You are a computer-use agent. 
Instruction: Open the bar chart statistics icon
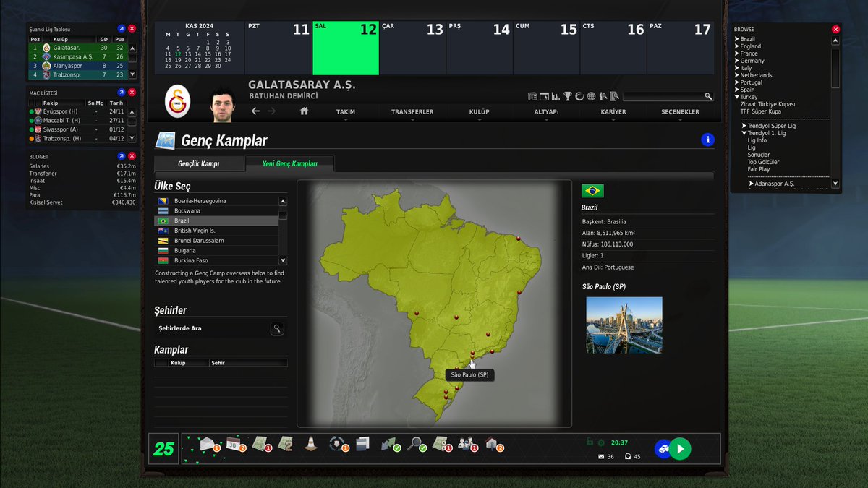[556, 96]
